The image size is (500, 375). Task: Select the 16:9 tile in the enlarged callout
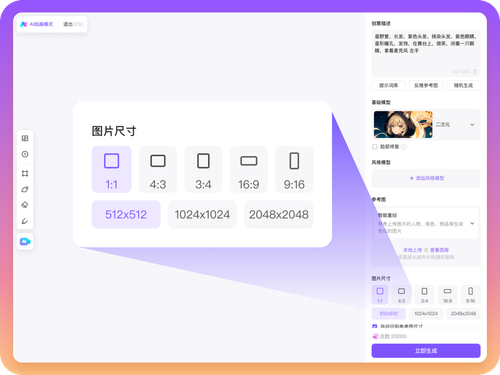tap(249, 169)
